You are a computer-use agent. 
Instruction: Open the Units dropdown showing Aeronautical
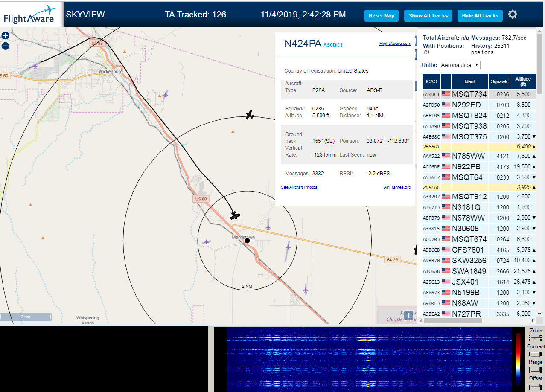(460, 65)
